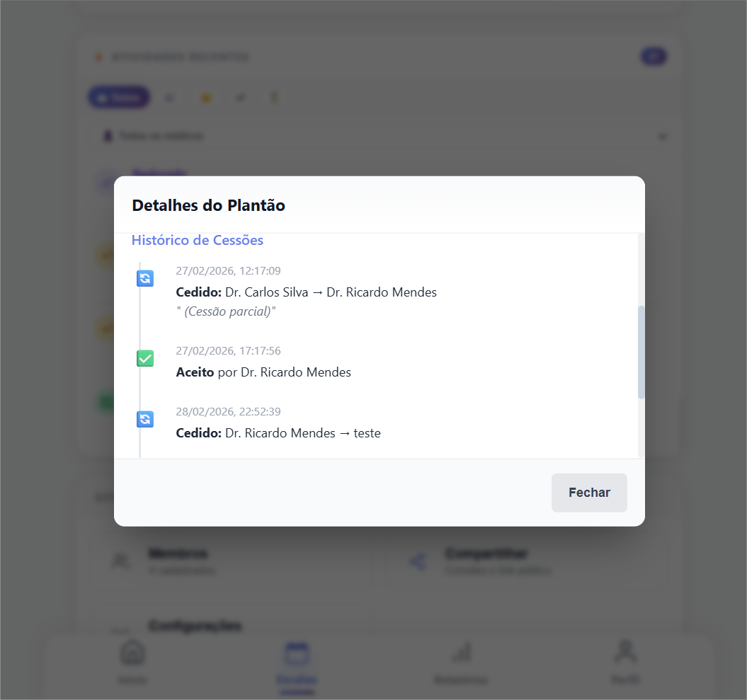Select the highlighted Todos filter chip
The height and width of the screenshot is (700, 747).
click(119, 98)
